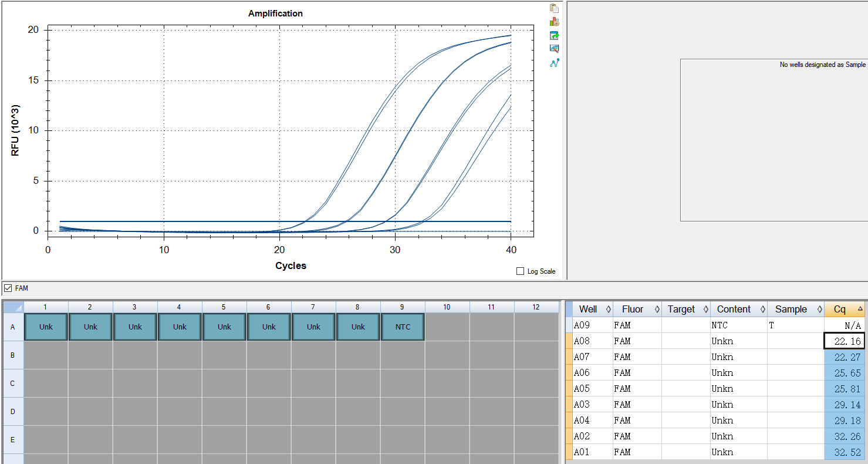Click the Well column header
This screenshot has height=464, width=868.
(592, 310)
